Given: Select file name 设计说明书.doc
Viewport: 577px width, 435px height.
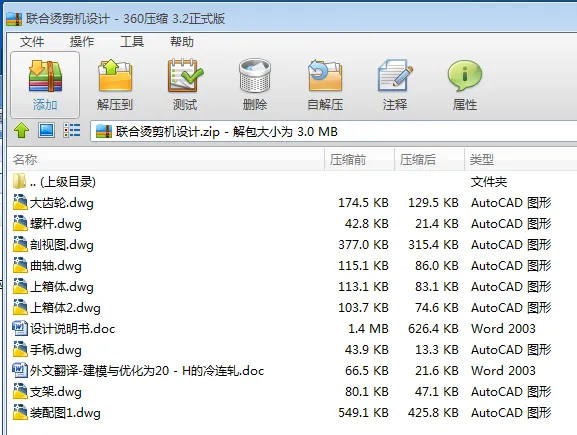Looking at the screenshot, I should tap(72, 329).
